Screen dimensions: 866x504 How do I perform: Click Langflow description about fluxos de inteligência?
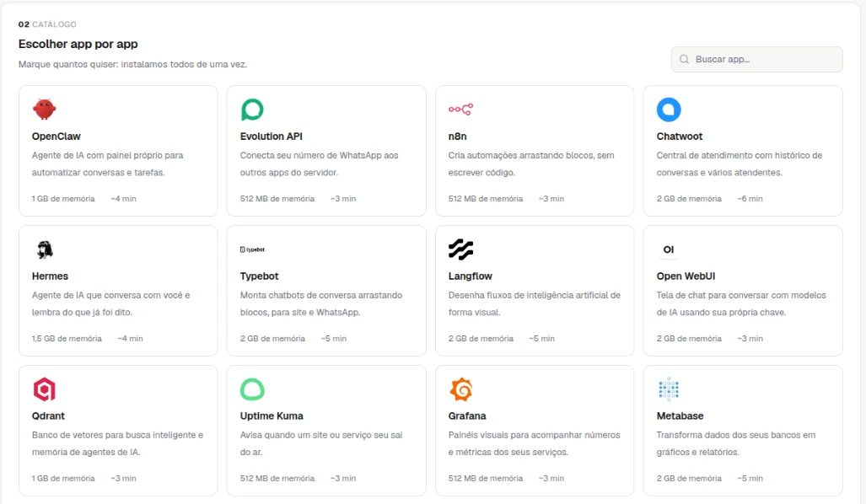point(534,303)
